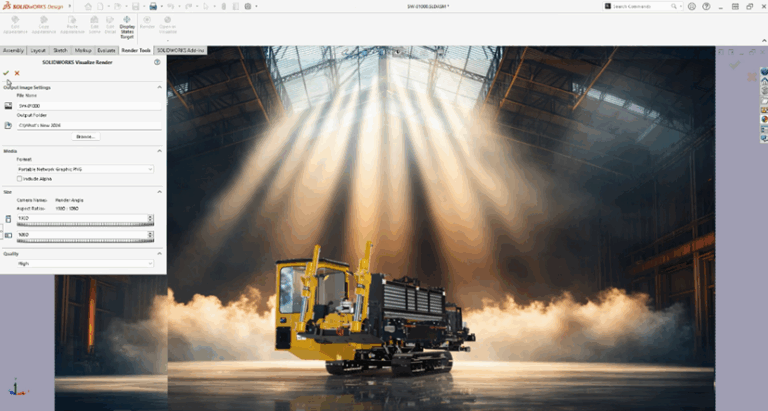Click the Search Commands box

click(x=641, y=6)
